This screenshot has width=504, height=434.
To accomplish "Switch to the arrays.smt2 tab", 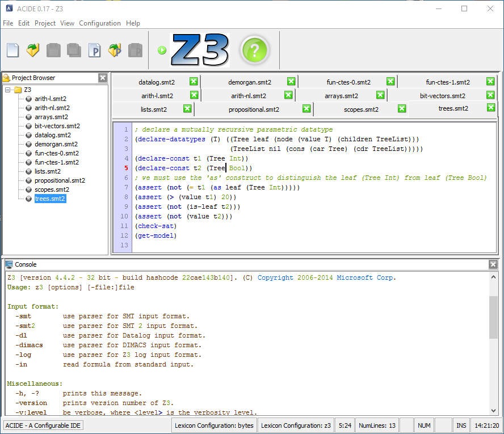I will (x=341, y=96).
